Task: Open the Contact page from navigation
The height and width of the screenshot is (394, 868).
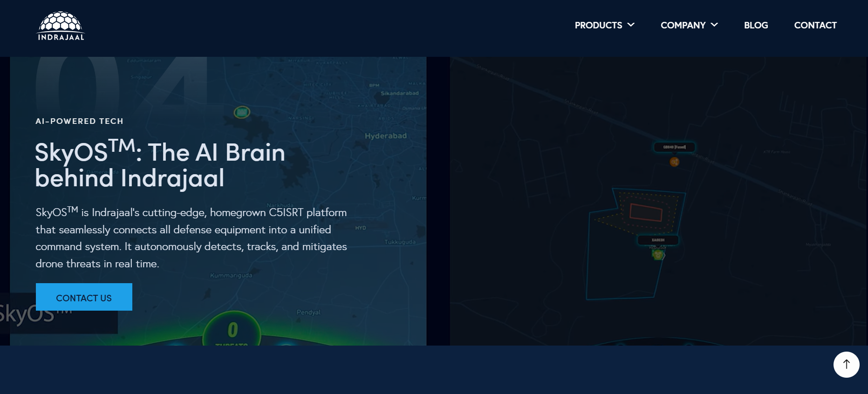Action: (815, 25)
